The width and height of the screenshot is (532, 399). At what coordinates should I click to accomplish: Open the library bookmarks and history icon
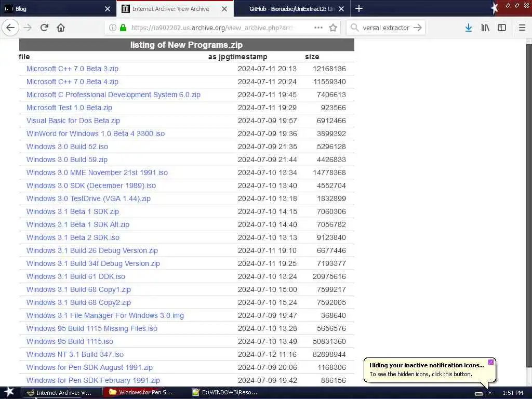click(485, 28)
